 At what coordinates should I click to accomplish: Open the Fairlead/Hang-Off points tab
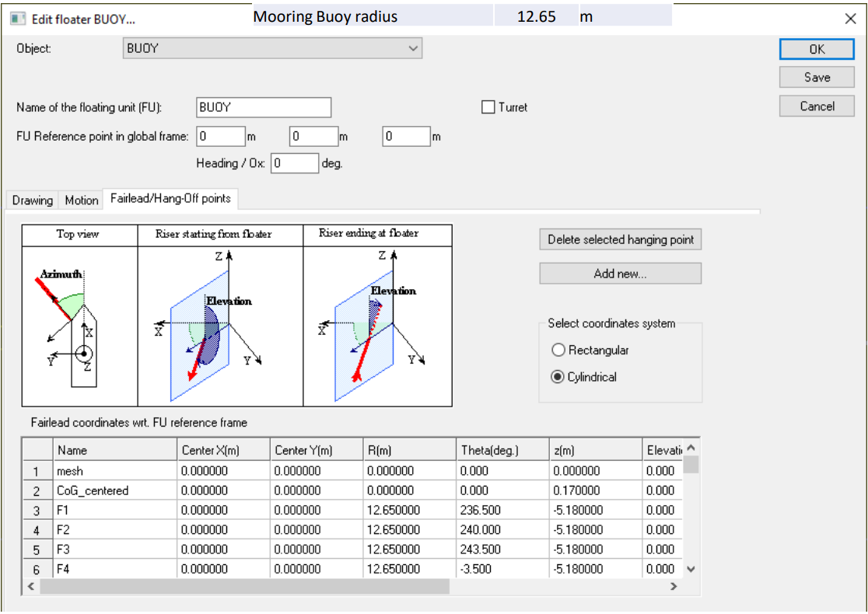pos(170,199)
